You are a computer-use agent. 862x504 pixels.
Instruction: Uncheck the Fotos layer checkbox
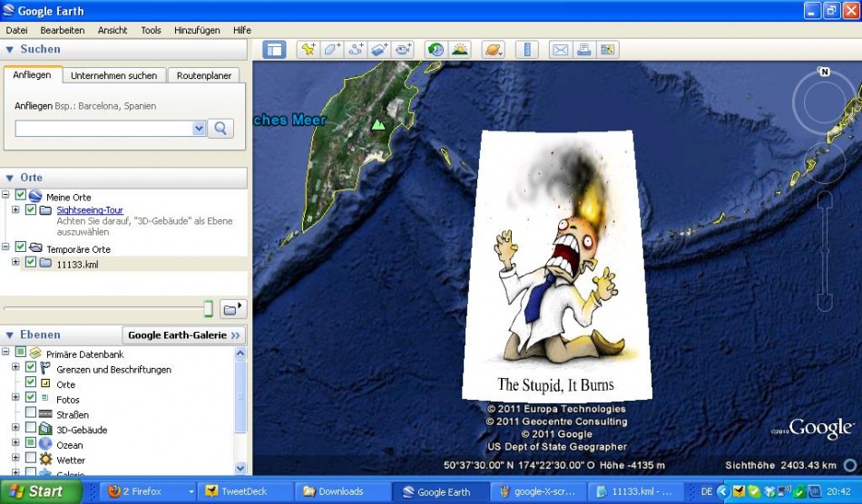31,399
